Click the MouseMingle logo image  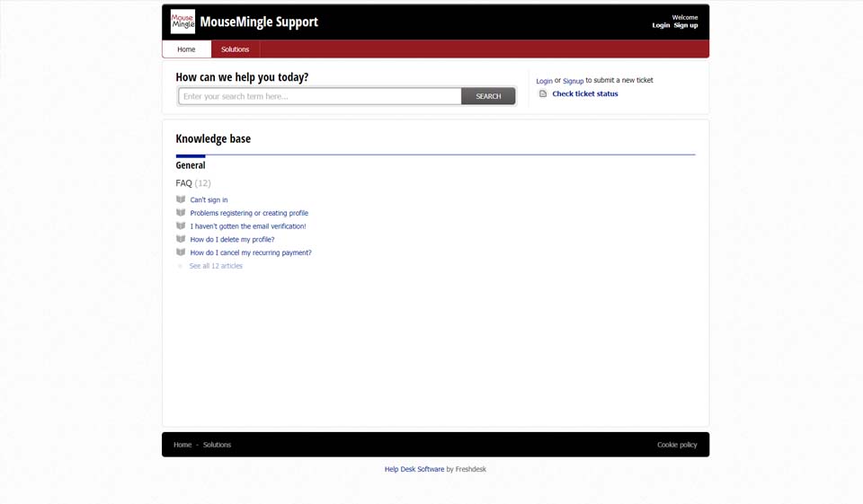[x=182, y=22]
